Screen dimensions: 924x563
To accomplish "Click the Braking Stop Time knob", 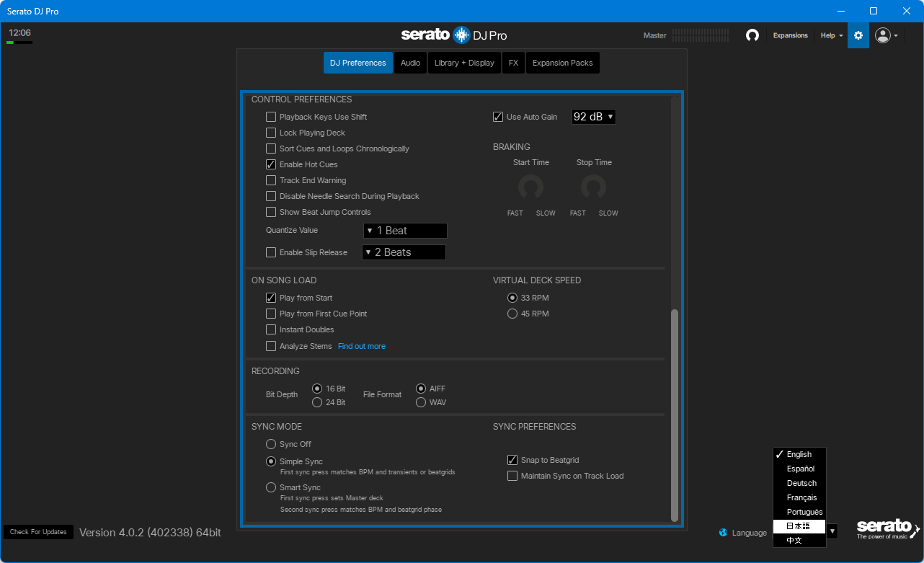I will (x=594, y=187).
